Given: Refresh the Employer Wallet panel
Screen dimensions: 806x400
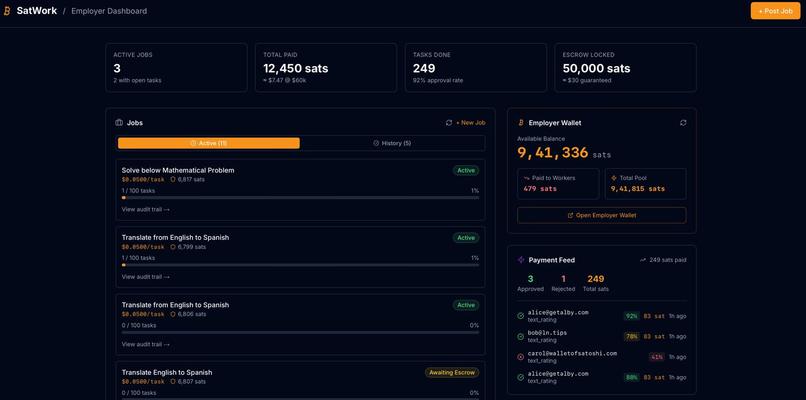Looking at the screenshot, I should click(683, 123).
